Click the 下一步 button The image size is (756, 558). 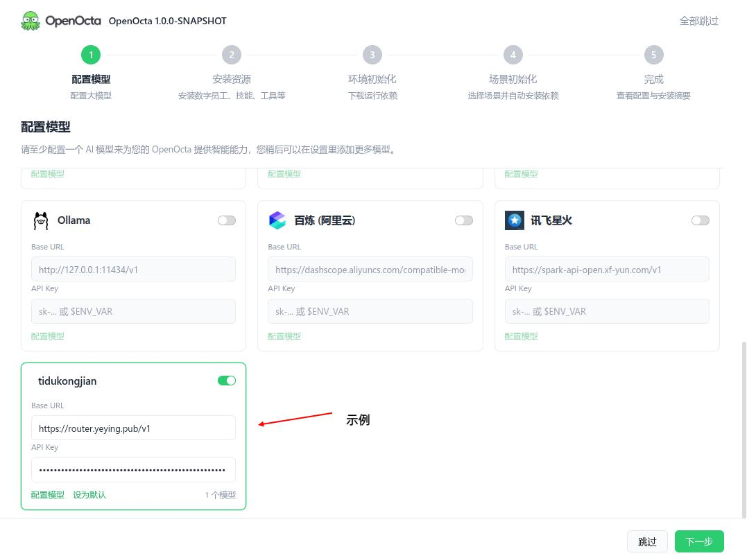click(x=699, y=541)
